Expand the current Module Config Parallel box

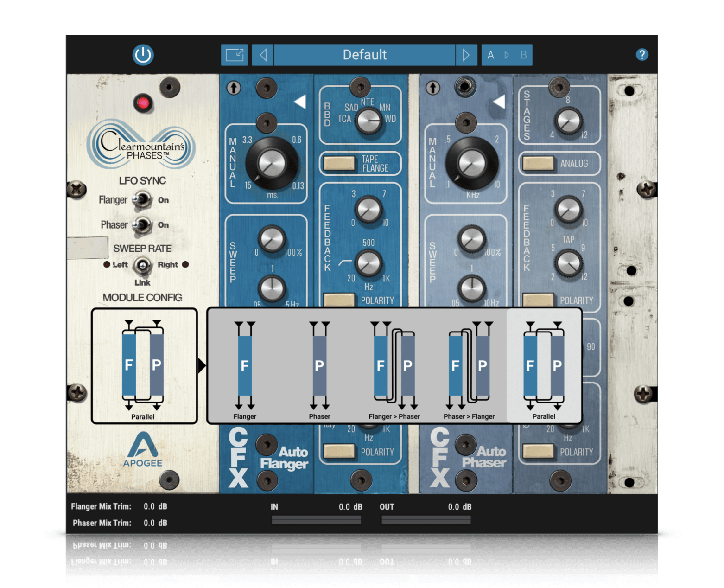coord(144,366)
